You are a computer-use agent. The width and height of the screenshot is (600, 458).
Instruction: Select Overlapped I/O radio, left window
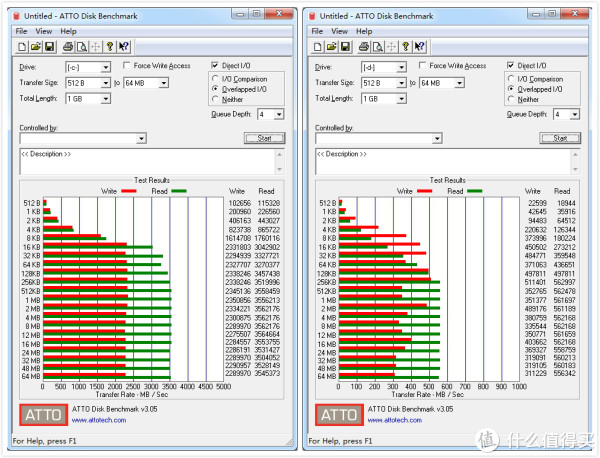[x=215, y=89]
